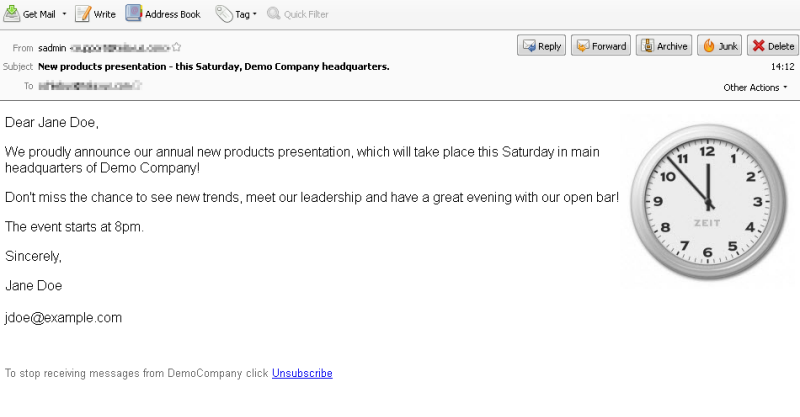The height and width of the screenshot is (417, 800).
Task: Forward this email
Action: click(600, 46)
